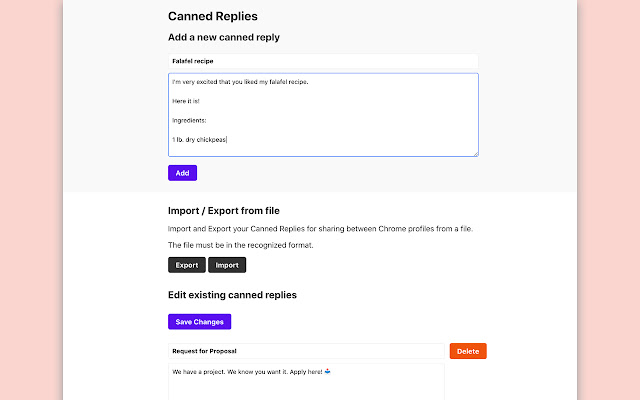Click the 'Here it is!' line
640x400 pixels.
[187, 101]
